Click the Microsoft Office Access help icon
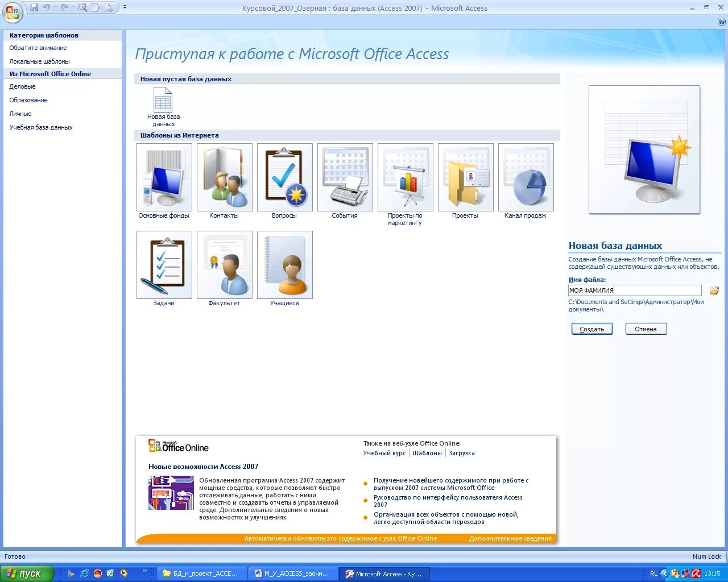 click(722, 22)
